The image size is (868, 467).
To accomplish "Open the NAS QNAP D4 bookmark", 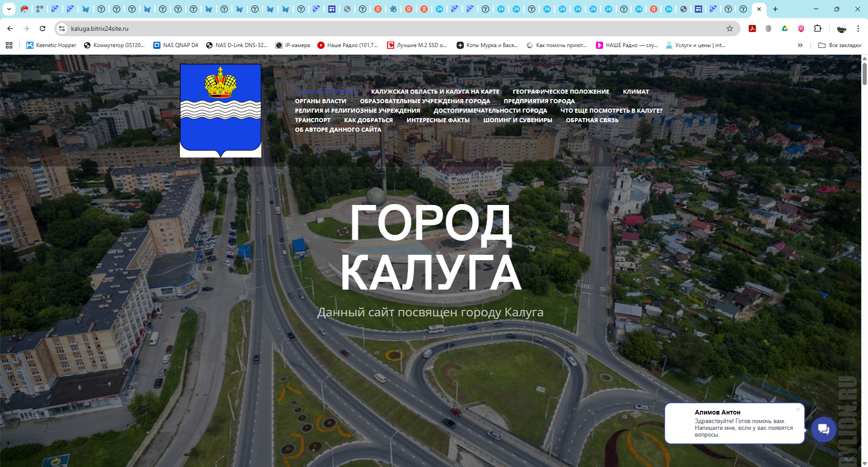I will pos(175,45).
